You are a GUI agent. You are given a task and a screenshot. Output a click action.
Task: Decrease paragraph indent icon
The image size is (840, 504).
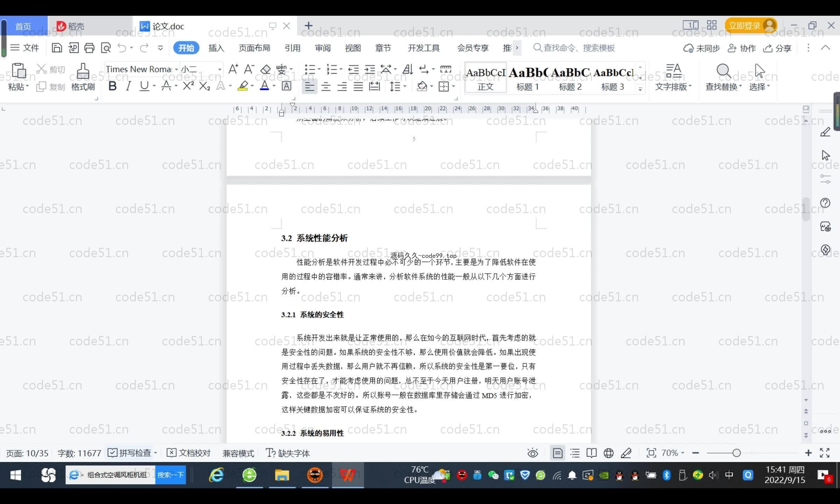[x=353, y=69]
